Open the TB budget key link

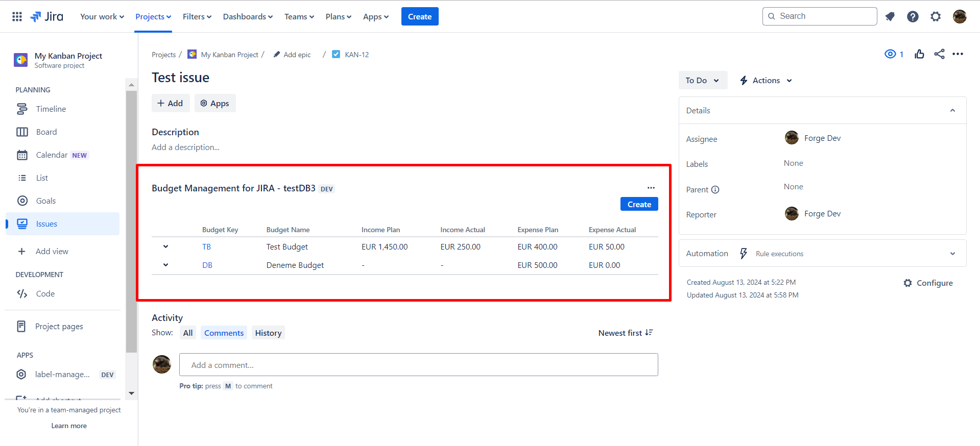pos(206,247)
